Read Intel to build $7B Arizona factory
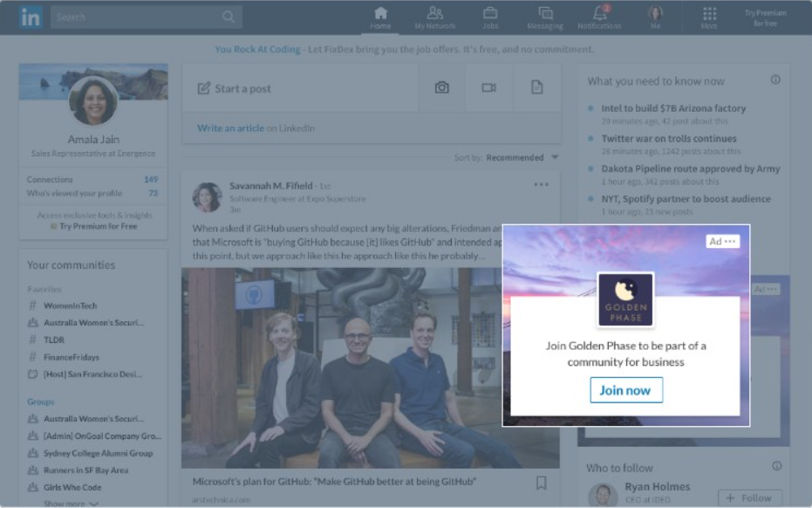The height and width of the screenshot is (508, 812). 673,108
